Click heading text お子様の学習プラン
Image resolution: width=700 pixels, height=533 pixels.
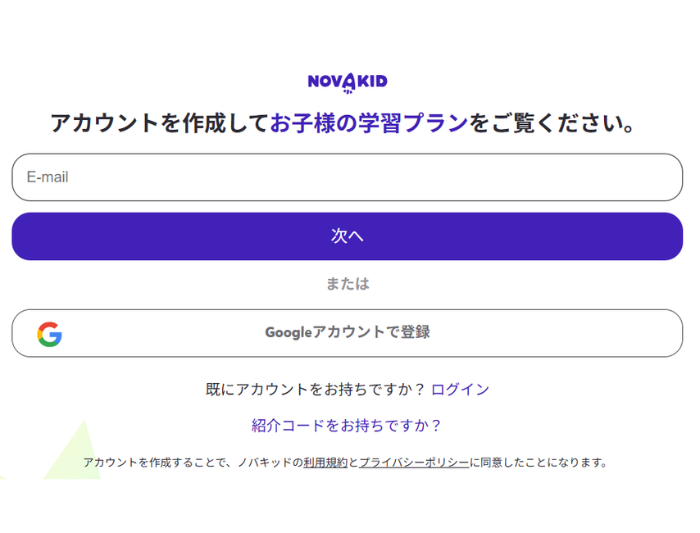pyautogui.click(x=369, y=123)
